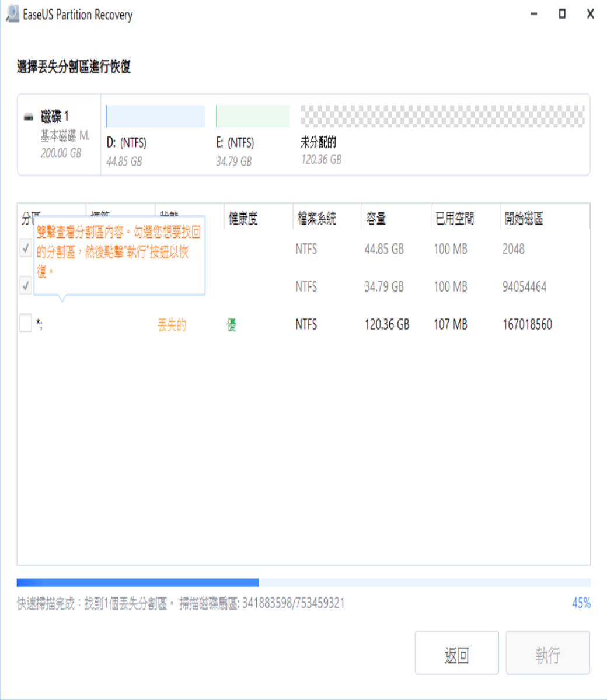Maximize the Partition Recovery window
Image resolution: width=607 pixels, height=700 pixels.
tap(562, 14)
